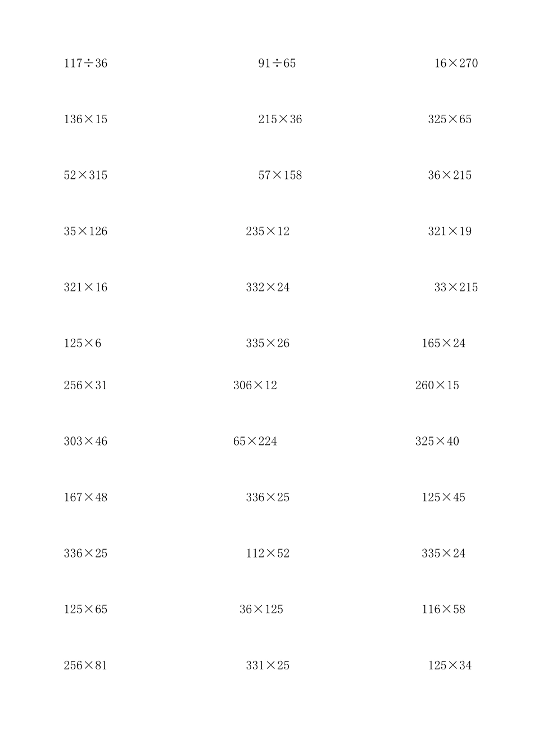The image size is (534, 756).
Task: Select the problem 136×15
Action: coord(85,119)
